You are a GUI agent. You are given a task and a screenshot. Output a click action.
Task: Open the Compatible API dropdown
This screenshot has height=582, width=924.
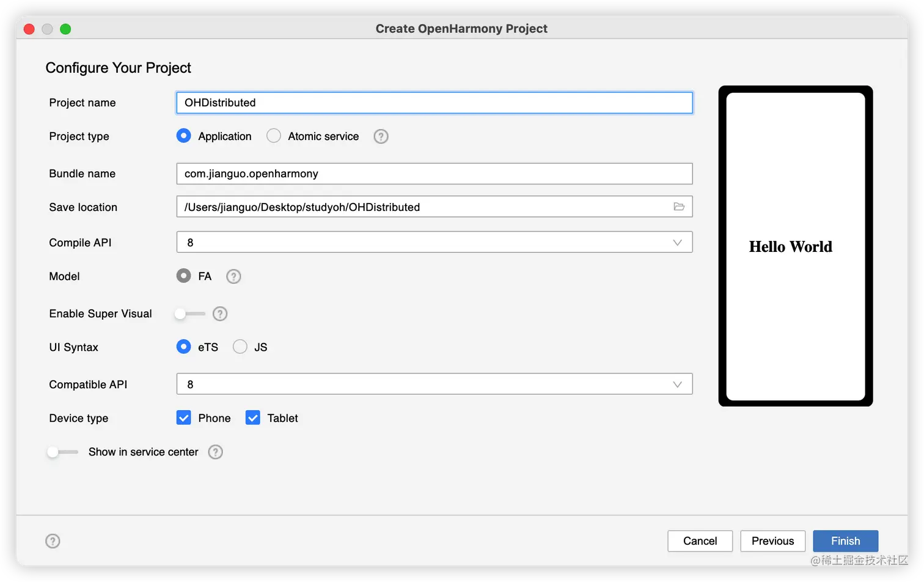tap(435, 384)
